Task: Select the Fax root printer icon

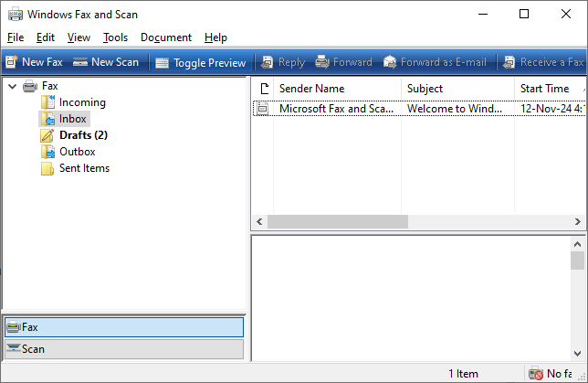Action: [30, 86]
